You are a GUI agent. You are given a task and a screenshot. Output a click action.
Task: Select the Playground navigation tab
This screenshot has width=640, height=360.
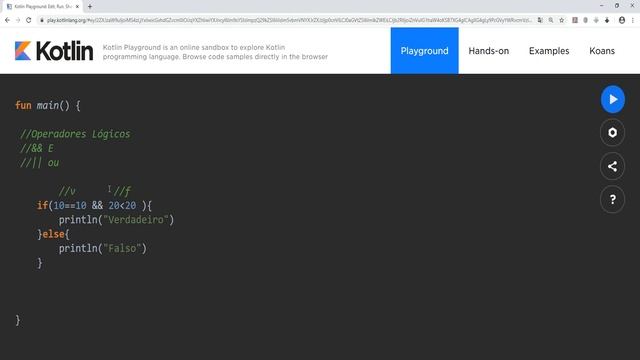click(x=424, y=51)
